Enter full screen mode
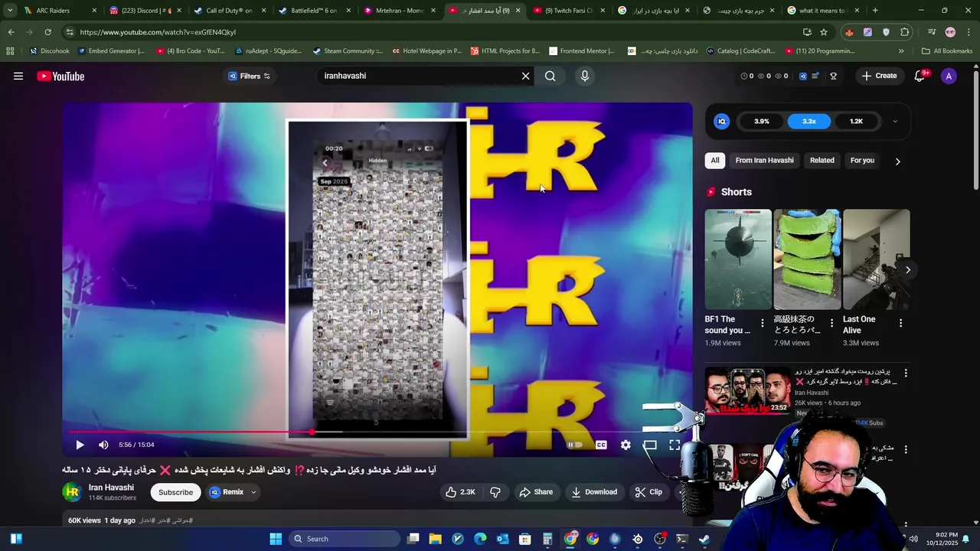The width and height of the screenshot is (980, 551). coord(675,445)
